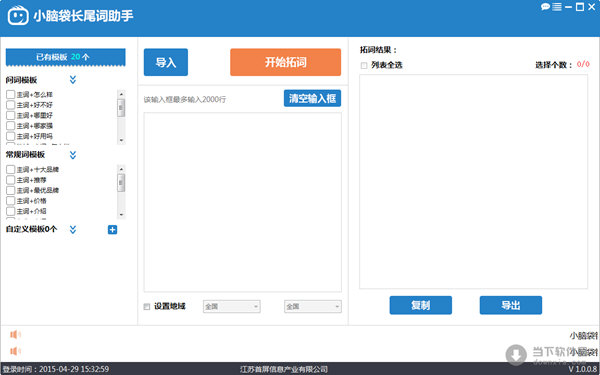Screen dimensions: 600x375
Task: Export results with the 导出 button
Action: point(510,305)
